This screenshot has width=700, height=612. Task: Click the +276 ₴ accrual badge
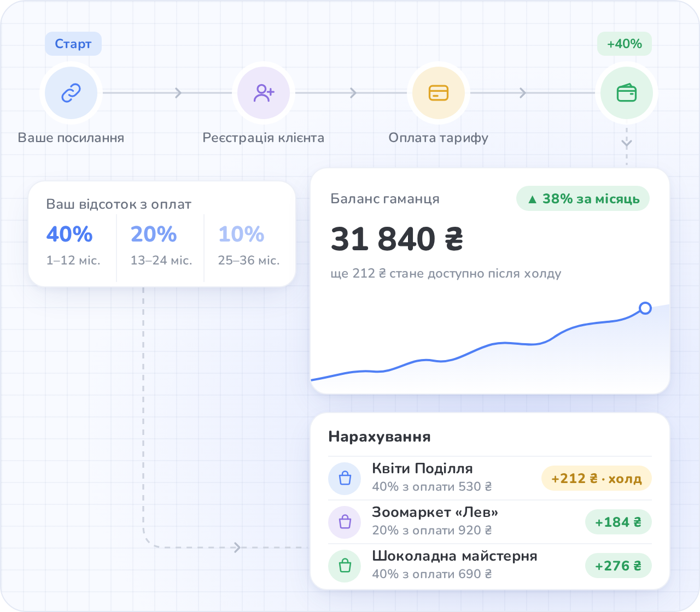point(619,566)
